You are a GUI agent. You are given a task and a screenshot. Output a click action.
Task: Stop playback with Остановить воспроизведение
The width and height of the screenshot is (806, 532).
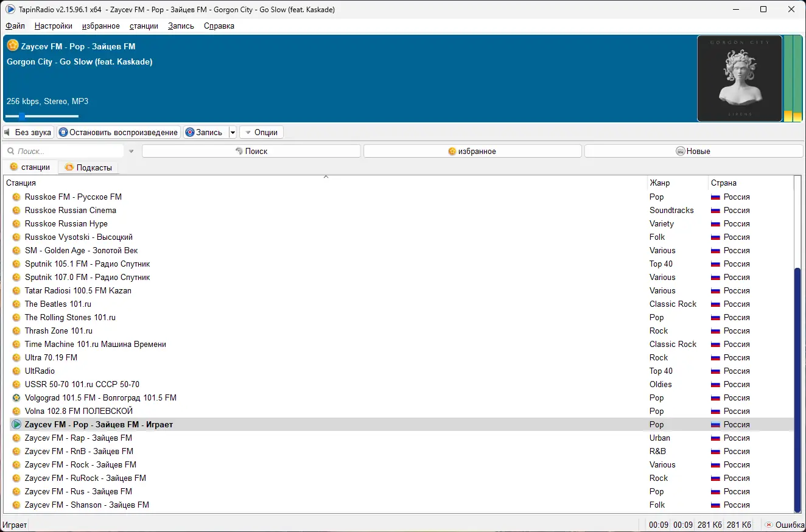click(119, 132)
